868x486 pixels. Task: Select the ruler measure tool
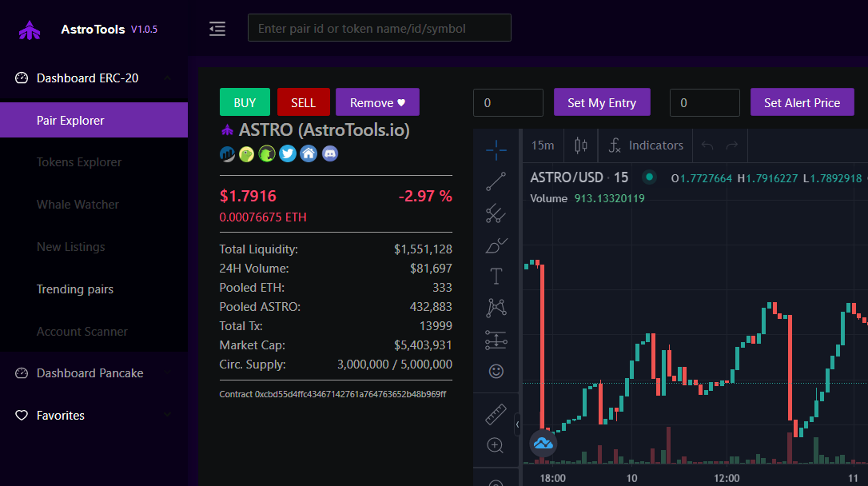coord(496,414)
